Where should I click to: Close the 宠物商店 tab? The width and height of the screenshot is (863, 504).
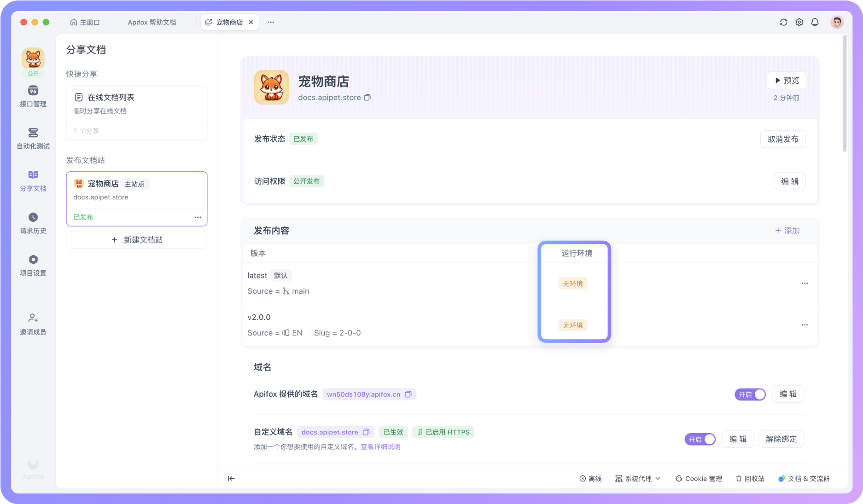point(251,22)
